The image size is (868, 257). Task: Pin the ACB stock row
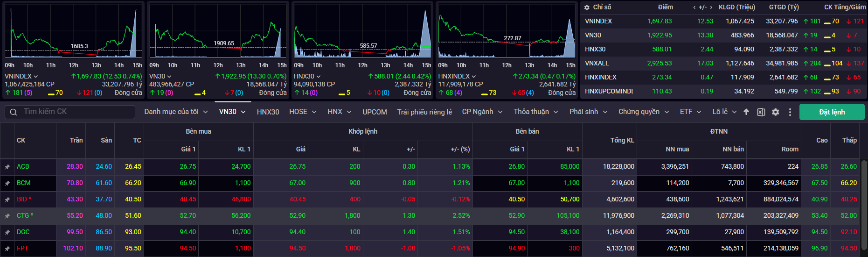[x=7, y=167]
